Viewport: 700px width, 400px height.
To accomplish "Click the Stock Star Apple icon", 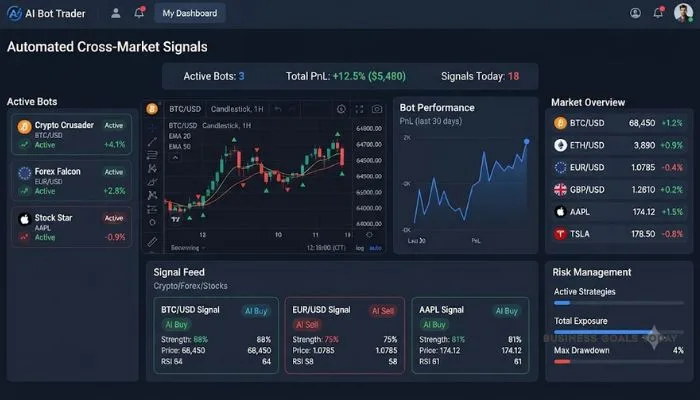I will pos(24,219).
